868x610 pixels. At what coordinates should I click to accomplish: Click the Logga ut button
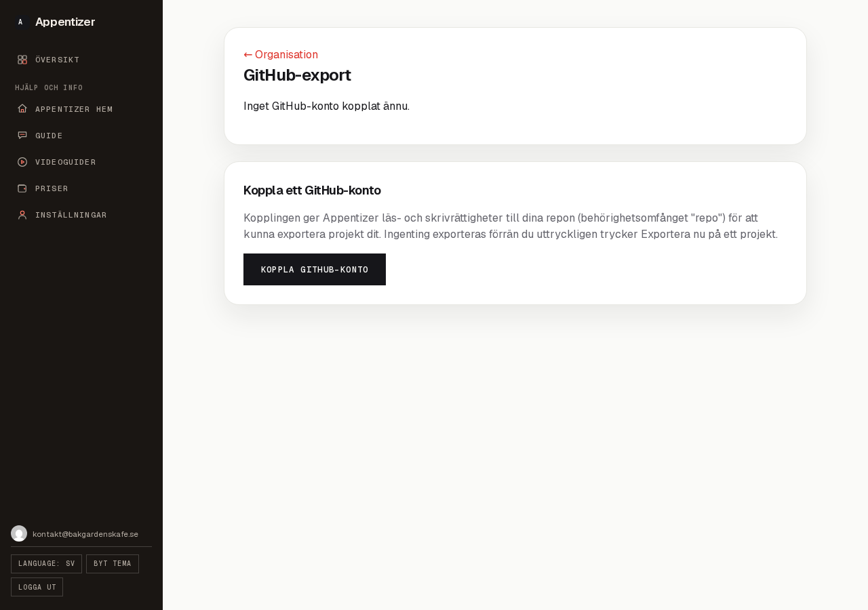[x=37, y=587]
